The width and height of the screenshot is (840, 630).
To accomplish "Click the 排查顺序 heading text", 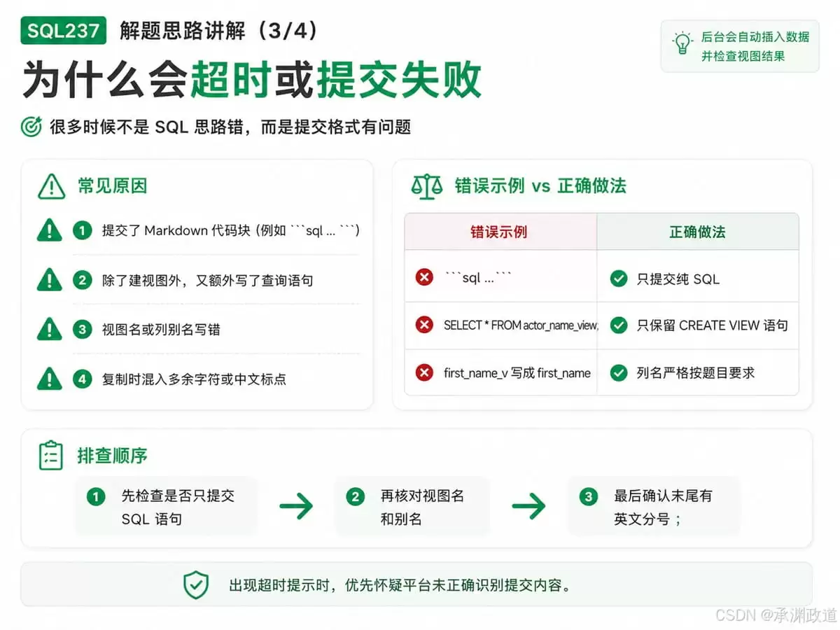I will (x=112, y=455).
